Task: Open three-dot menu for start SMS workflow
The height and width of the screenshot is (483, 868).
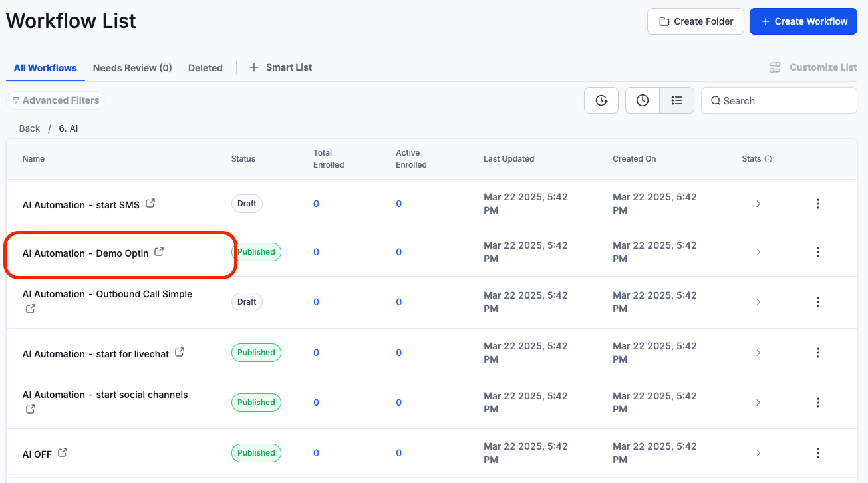Action: (x=818, y=204)
